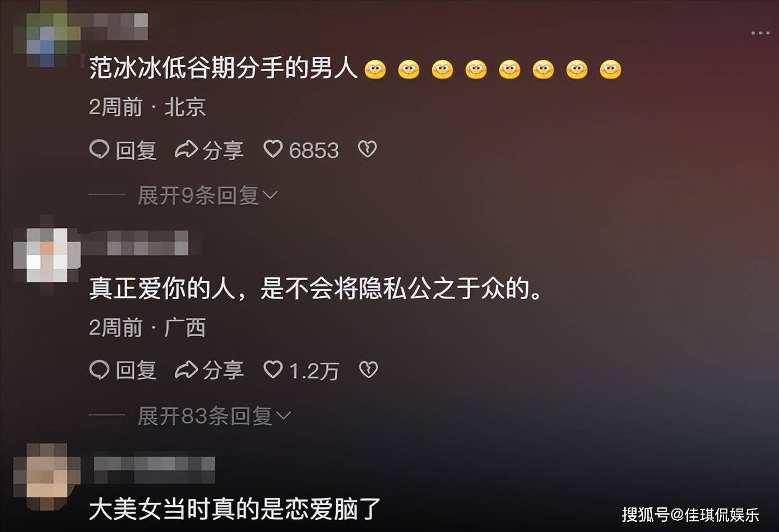Open first commenter's blurred username
This screenshot has height=532, width=779.
pyautogui.click(x=115, y=26)
